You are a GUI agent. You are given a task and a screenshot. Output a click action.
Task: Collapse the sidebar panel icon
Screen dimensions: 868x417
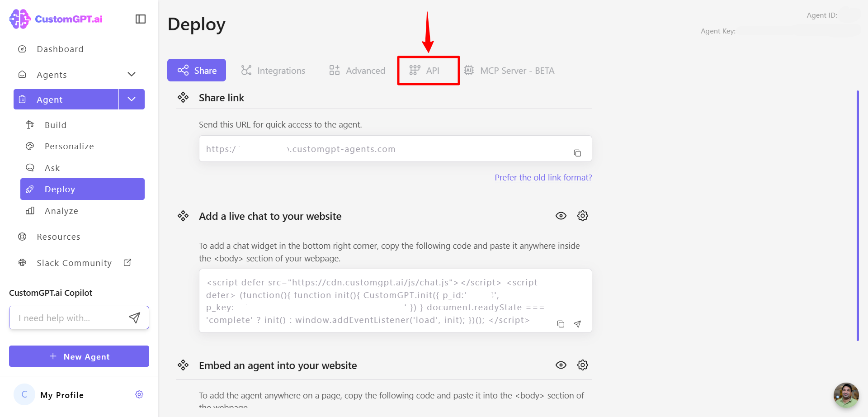(x=141, y=19)
